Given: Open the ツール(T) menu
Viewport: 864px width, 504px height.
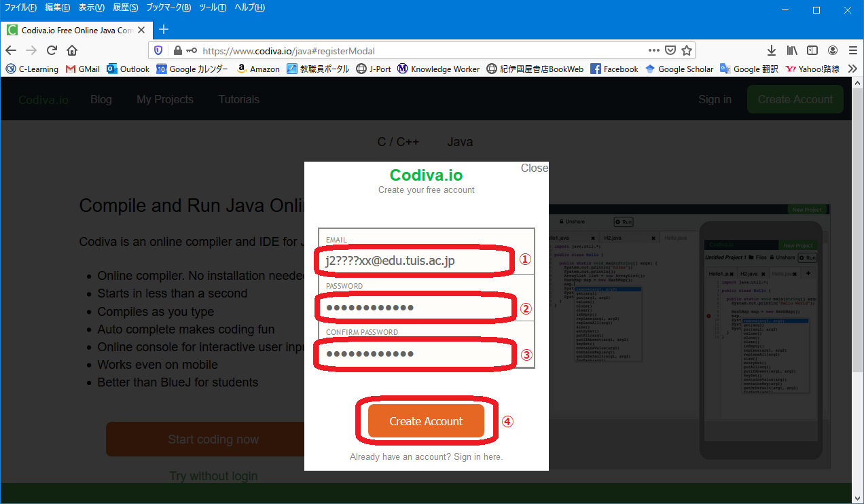Looking at the screenshot, I should click(213, 7).
